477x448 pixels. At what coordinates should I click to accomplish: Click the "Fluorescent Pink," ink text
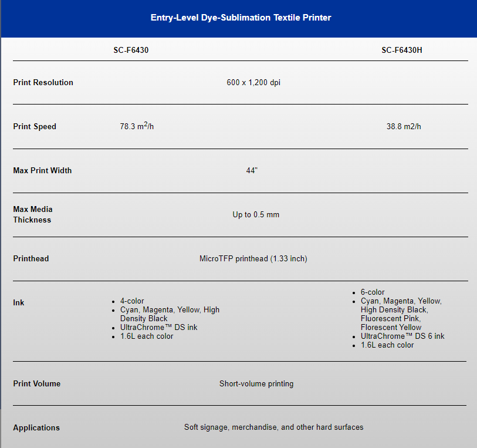[391, 318]
